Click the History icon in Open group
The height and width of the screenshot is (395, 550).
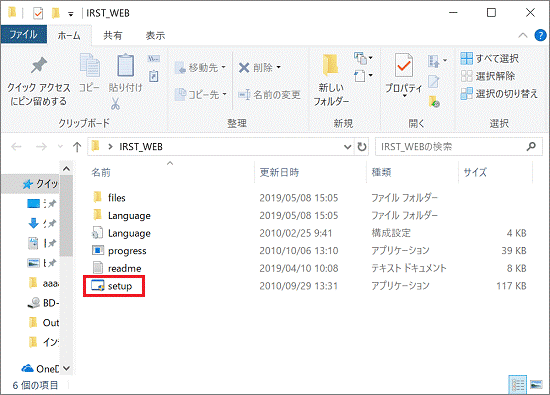point(434,102)
